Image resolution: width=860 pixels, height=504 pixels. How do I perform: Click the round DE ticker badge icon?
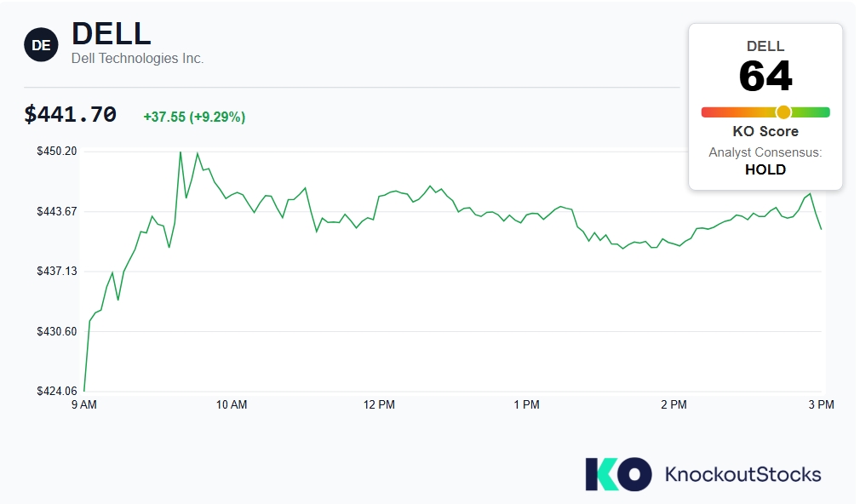click(41, 45)
